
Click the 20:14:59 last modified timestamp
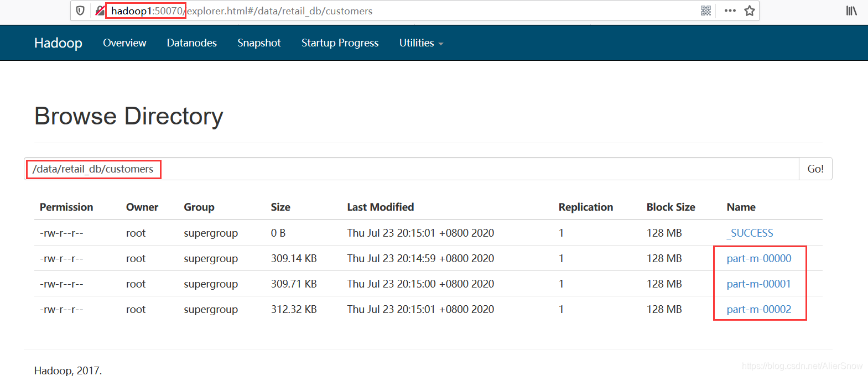coord(420,258)
